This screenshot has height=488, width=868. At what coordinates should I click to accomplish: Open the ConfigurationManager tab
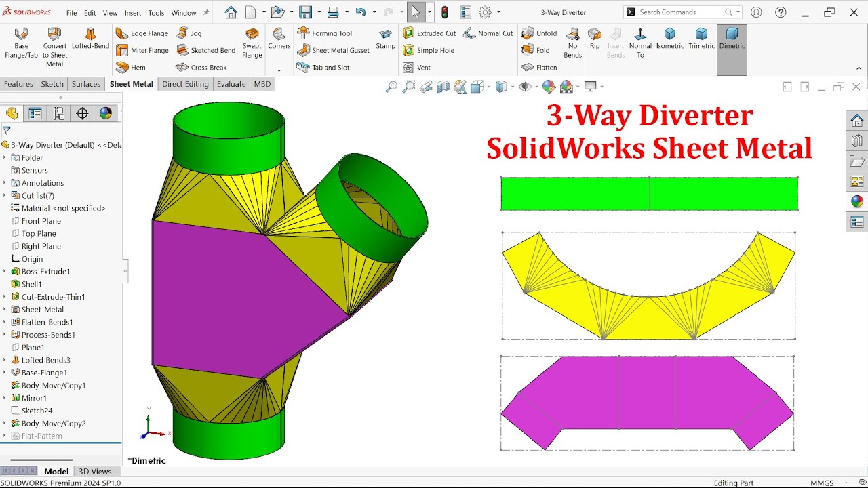(59, 114)
